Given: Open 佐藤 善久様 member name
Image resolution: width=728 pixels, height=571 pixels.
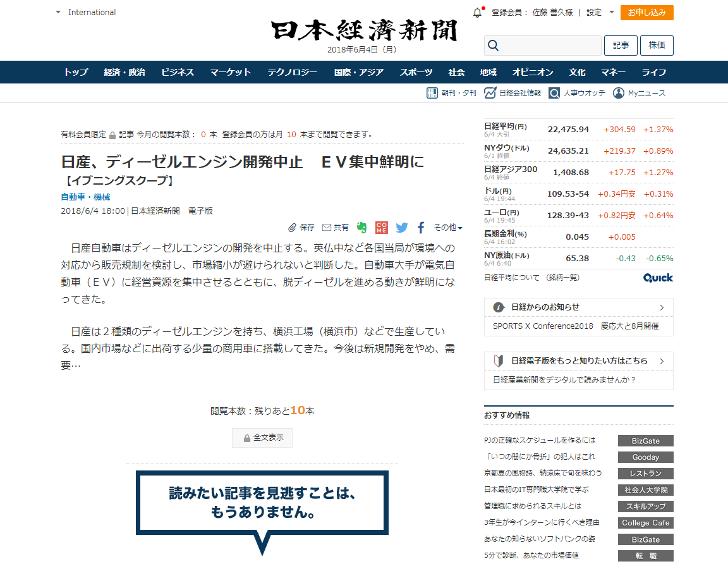Looking at the screenshot, I should tap(552, 13).
